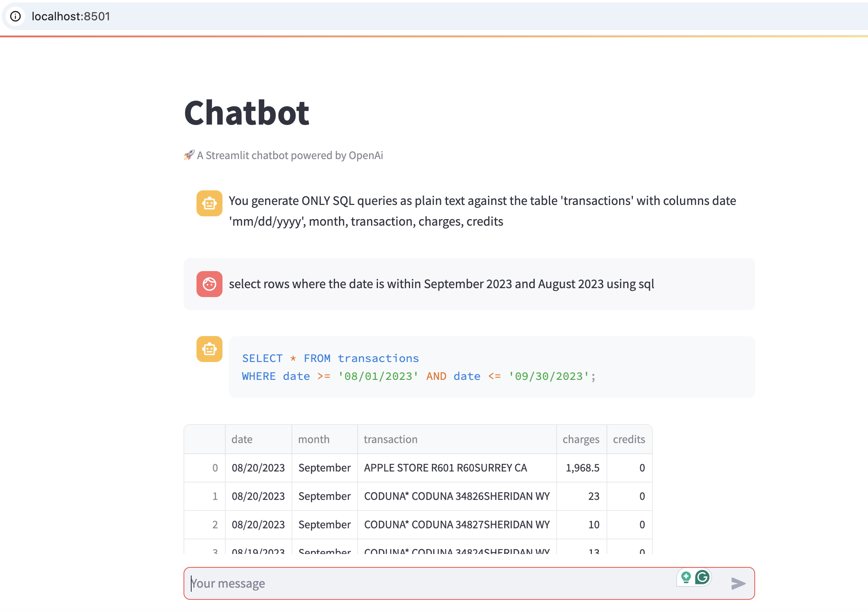
Task: Click the site info icon in address bar
Action: click(x=15, y=16)
